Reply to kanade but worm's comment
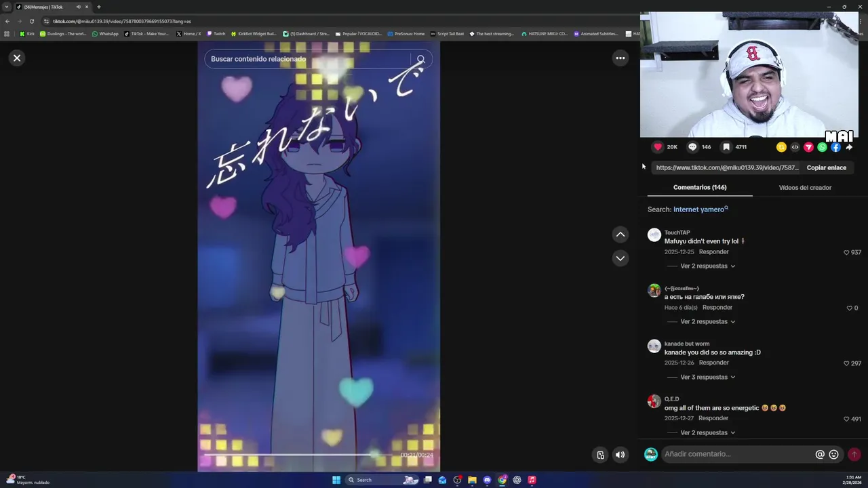The height and width of the screenshot is (488, 868). (x=714, y=363)
